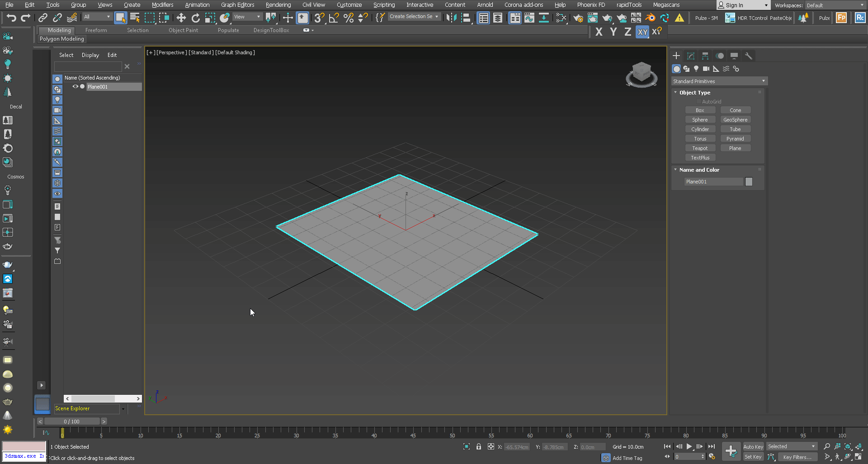
Task: Activate the Select Object tool
Action: click(120, 18)
